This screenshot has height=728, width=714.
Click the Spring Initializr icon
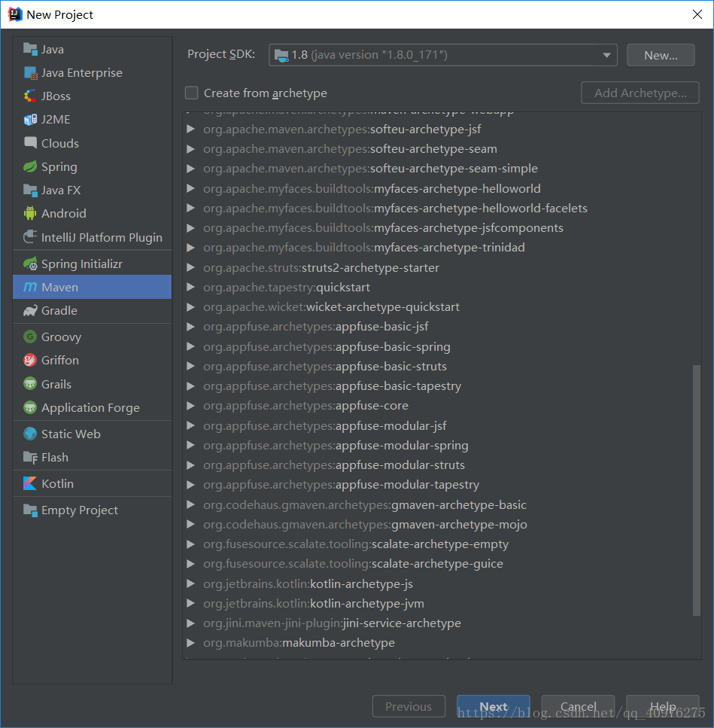[x=30, y=263]
